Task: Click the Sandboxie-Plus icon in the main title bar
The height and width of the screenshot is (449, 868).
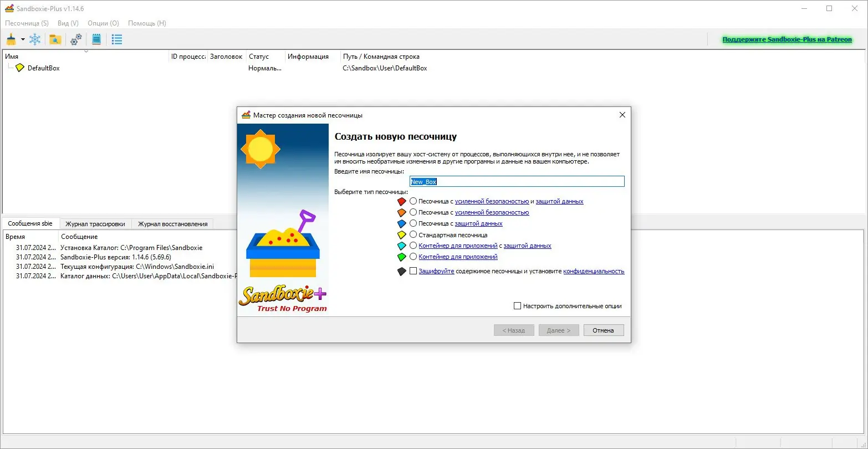Action: tap(9, 8)
